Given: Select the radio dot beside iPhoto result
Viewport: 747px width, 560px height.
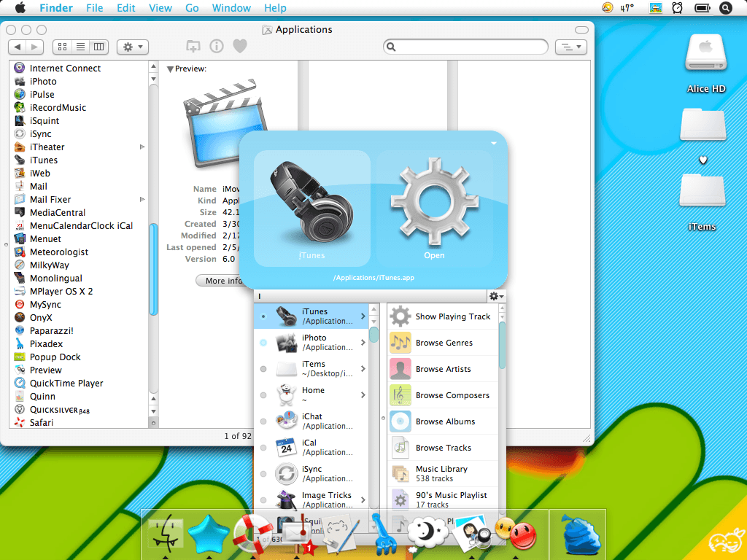Looking at the screenshot, I should 263,343.
